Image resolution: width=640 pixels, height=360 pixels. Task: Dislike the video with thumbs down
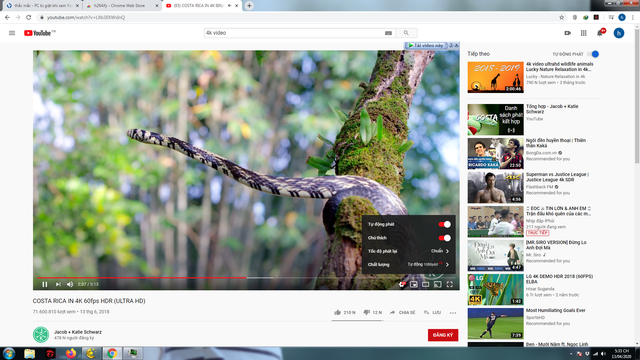click(373, 312)
